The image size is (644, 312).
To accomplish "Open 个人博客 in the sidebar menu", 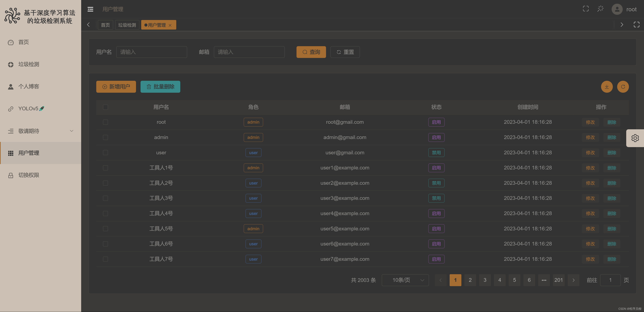I will pyautogui.click(x=40, y=87).
